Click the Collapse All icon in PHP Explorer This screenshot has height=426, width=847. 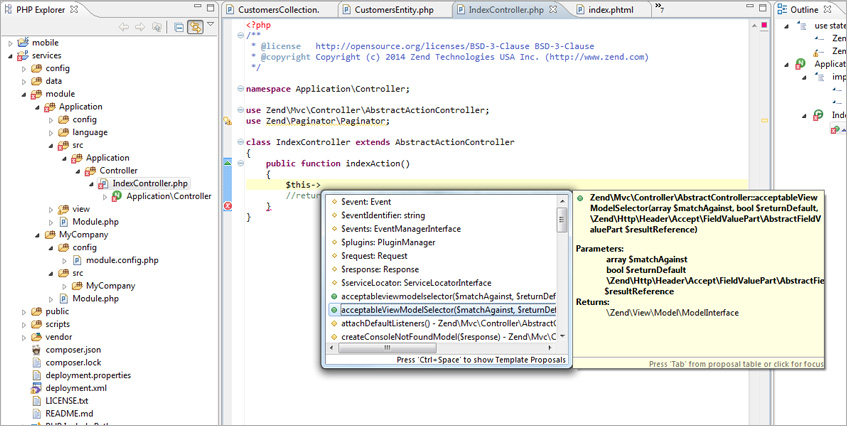click(178, 27)
